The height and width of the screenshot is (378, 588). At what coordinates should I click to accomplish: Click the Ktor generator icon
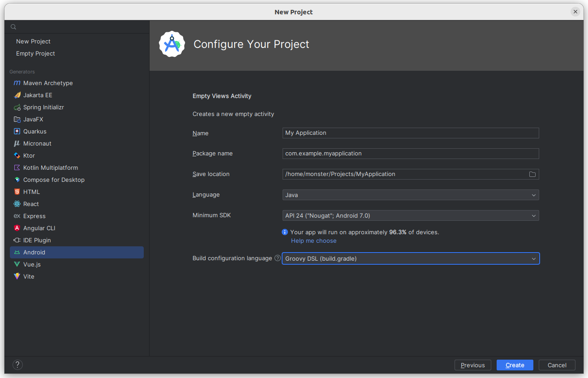click(x=17, y=155)
